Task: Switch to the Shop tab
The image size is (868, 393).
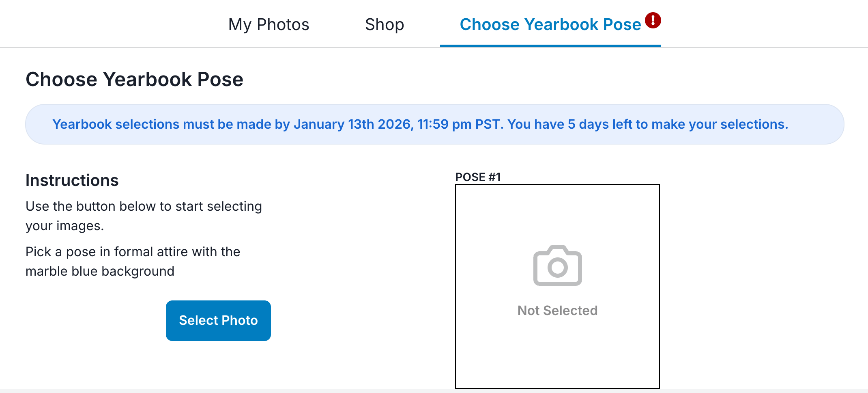Action: coord(384,24)
